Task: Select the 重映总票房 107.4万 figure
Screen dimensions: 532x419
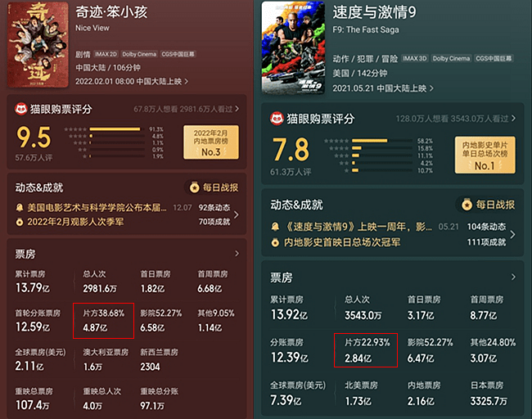Action: pos(34,399)
